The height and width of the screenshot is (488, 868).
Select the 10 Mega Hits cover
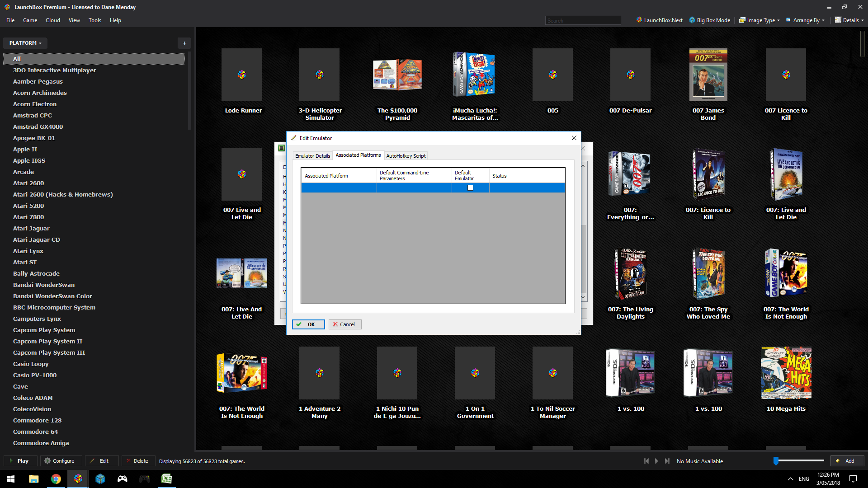tap(786, 373)
